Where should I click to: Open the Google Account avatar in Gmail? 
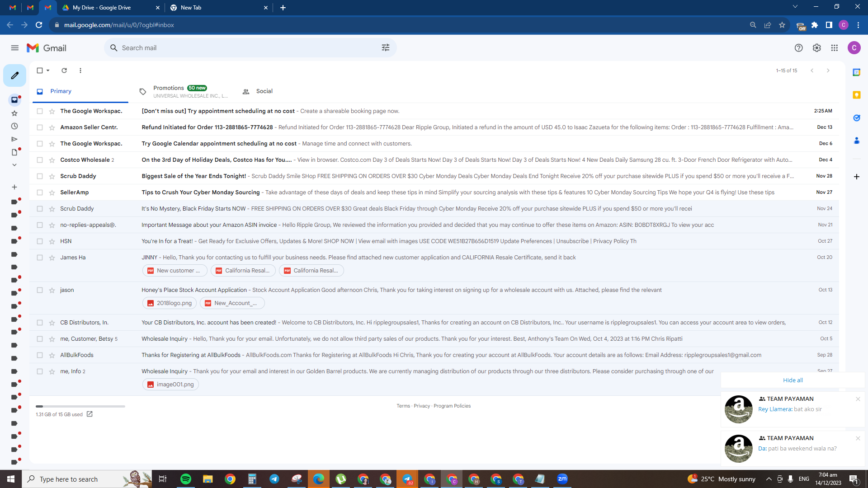854,48
